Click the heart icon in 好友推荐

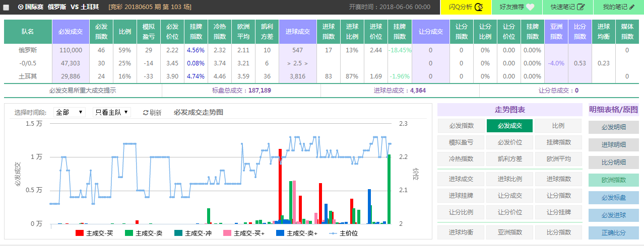pyautogui.click(x=530, y=7)
